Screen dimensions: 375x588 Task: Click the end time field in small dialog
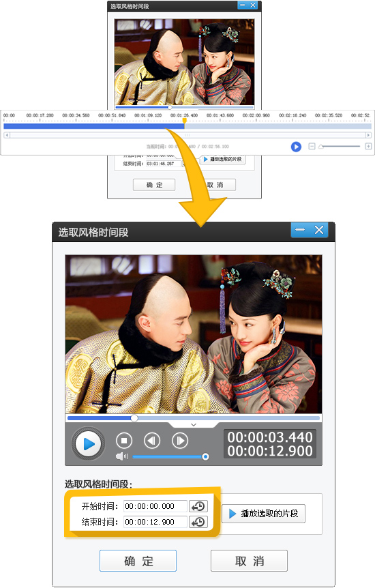(164, 164)
